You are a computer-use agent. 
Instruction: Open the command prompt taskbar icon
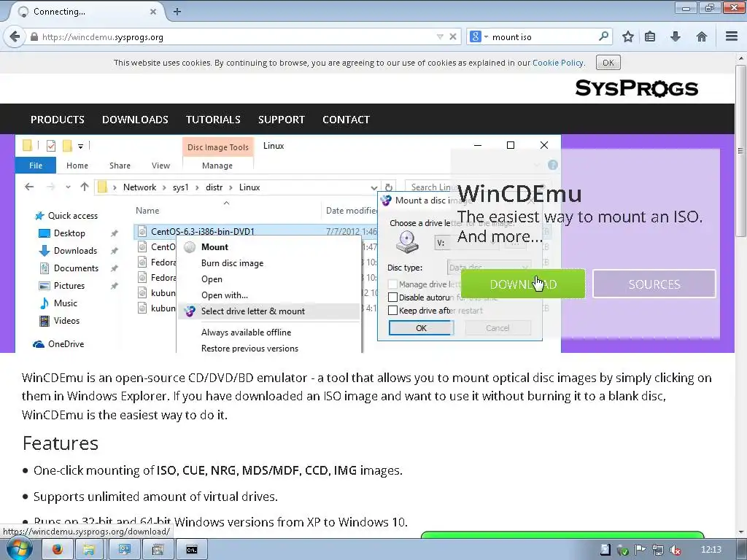(192, 550)
